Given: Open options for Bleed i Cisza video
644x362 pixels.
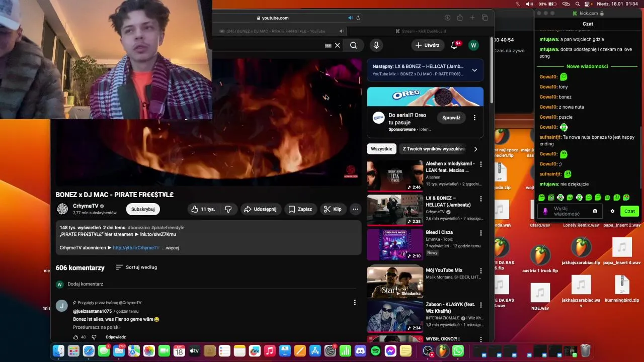Looking at the screenshot, I should point(480,233).
